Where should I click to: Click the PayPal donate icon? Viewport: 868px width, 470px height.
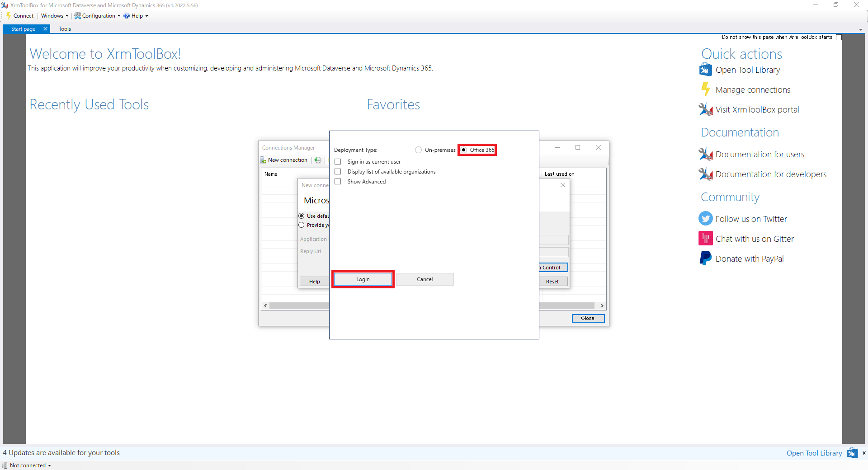pyautogui.click(x=705, y=258)
